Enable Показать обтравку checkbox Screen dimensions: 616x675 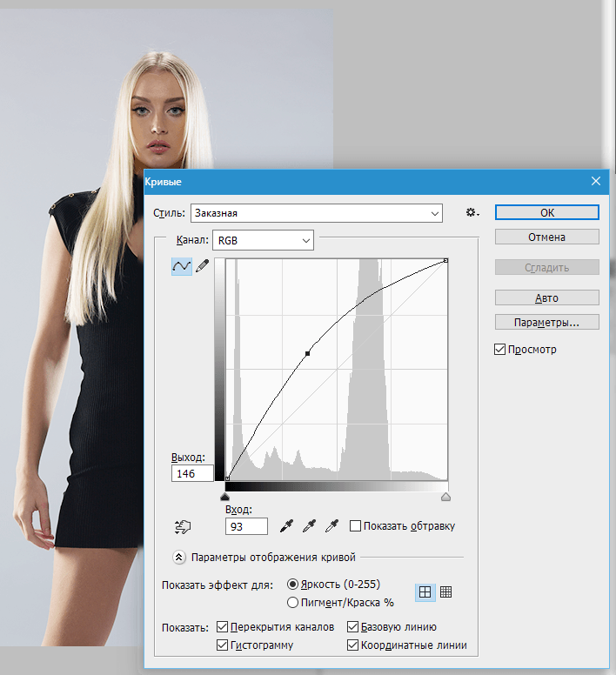pos(355,525)
